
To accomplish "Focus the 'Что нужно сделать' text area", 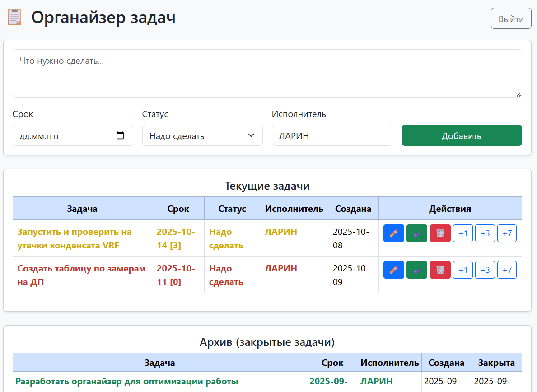I will coord(267,73).
